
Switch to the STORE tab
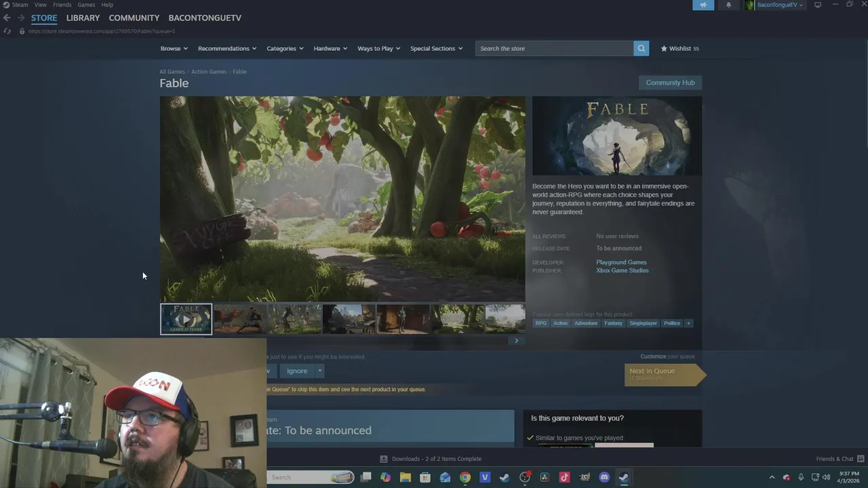(x=44, y=18)
